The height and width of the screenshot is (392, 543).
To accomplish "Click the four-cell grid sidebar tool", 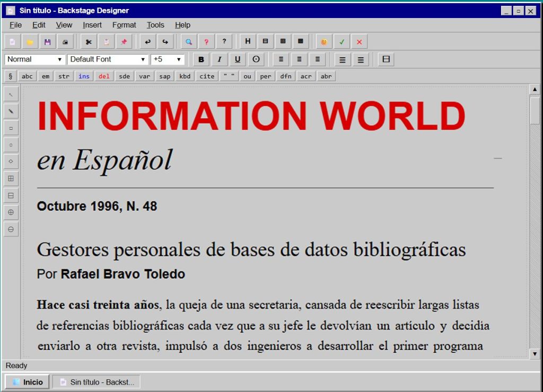I will coord(11,179).
